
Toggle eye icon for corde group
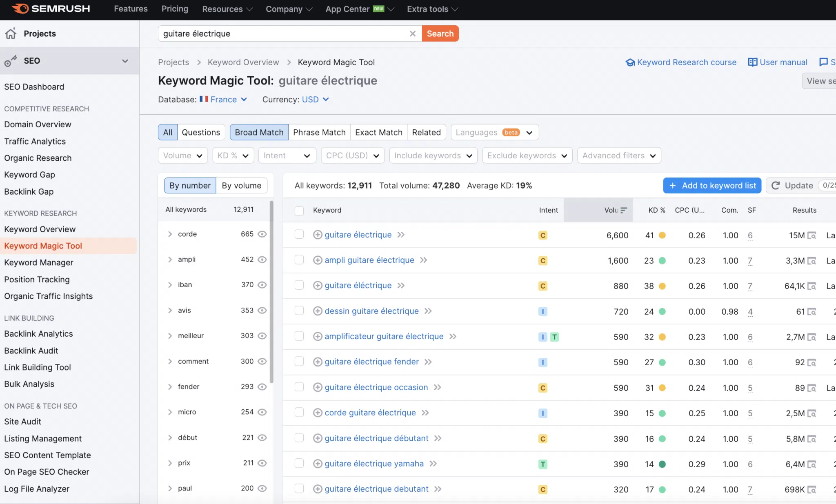click(262, 234)
